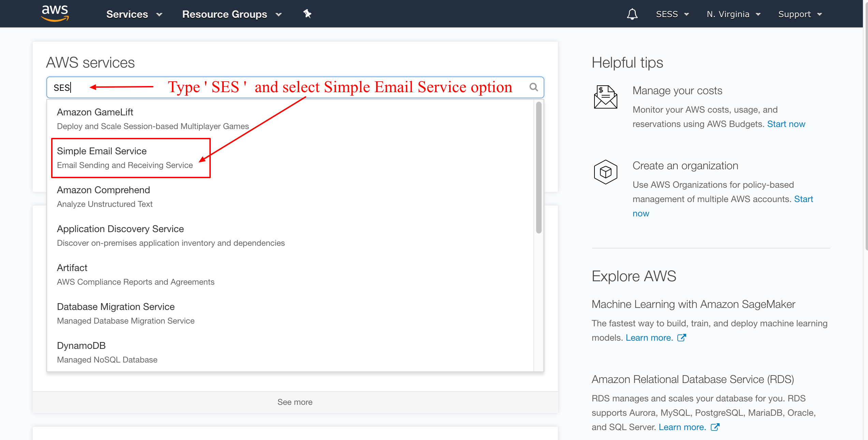
Task: Click the RDS external link icon
Action: [715, 427]
